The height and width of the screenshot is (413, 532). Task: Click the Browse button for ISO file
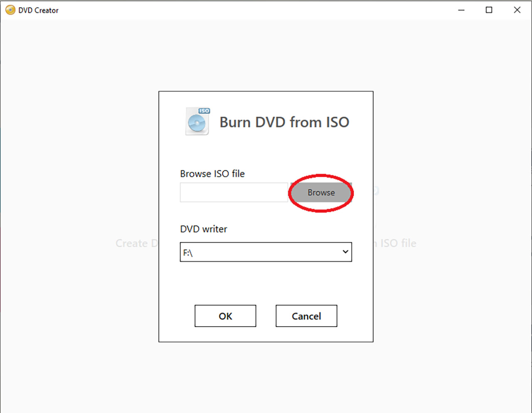coord(321,193)
